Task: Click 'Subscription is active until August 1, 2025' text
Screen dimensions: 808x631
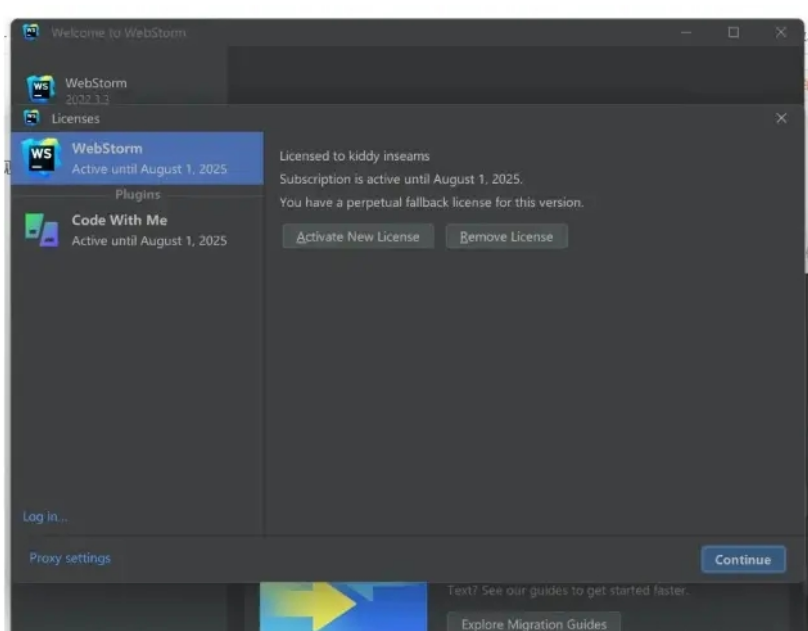Action: coord(401,179)
